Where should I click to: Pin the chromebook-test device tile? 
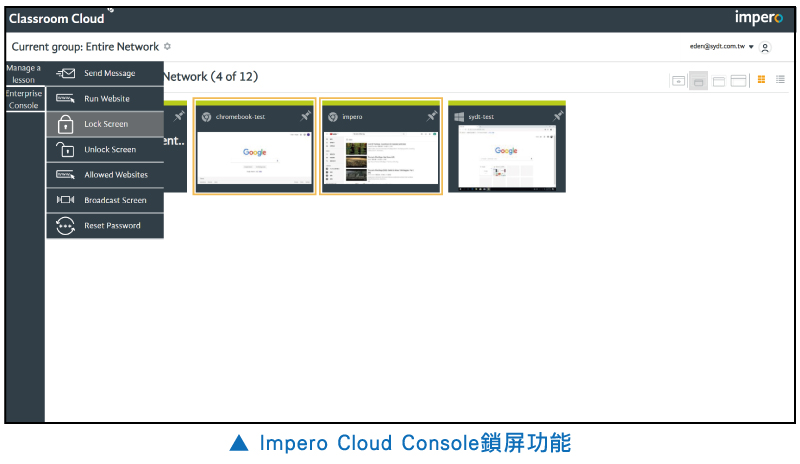click(305, 117)
